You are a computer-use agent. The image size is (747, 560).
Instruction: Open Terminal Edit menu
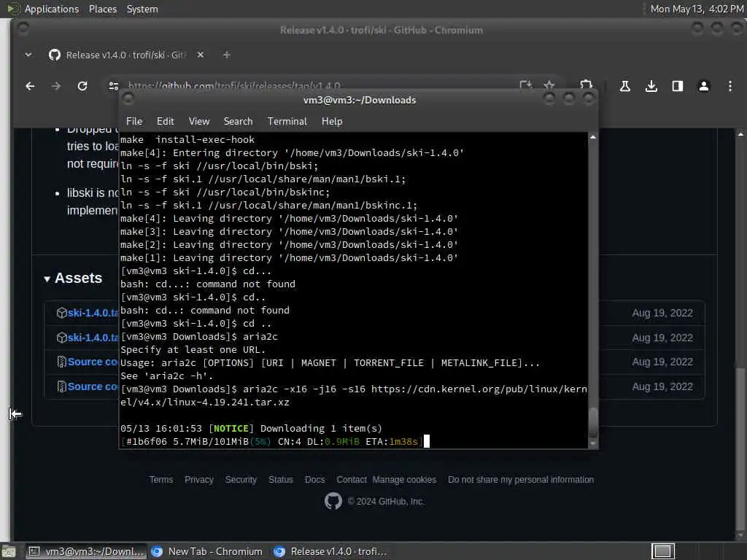pyautogui.click(x=166, y=122)
